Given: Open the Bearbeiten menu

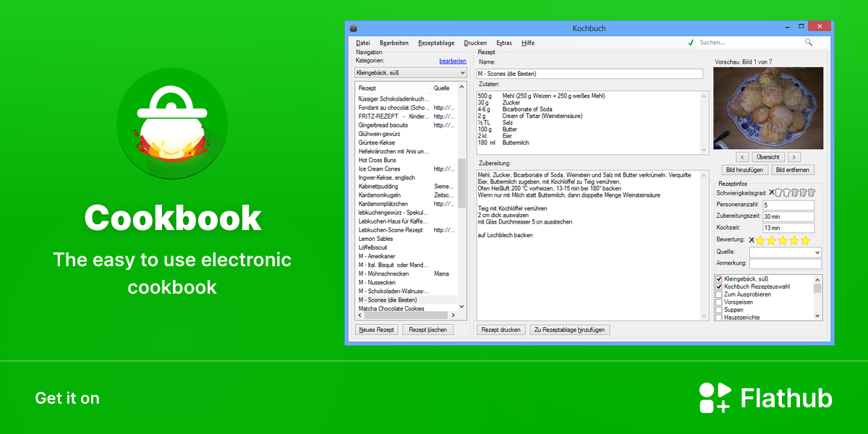Looking at the screenshot, I should [x=394, y=43].
